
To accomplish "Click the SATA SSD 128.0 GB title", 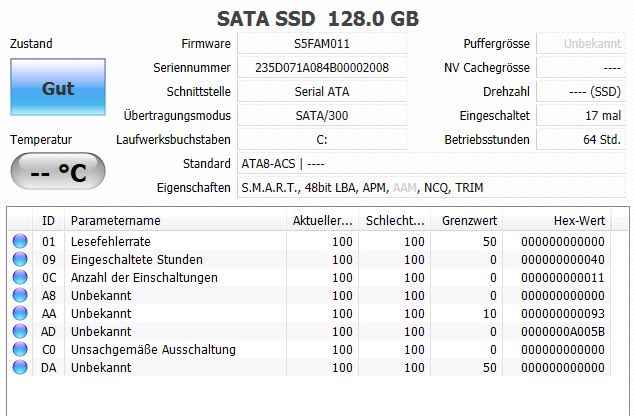I will 317,20.
